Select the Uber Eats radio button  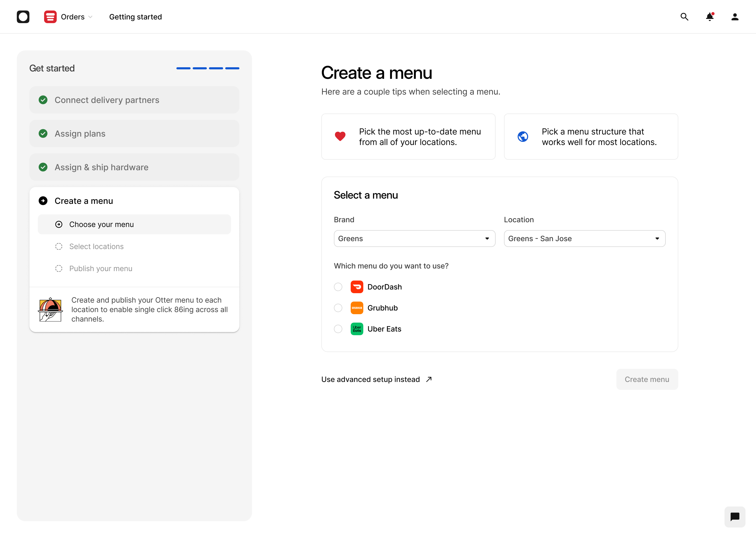[x=338, y=329]
